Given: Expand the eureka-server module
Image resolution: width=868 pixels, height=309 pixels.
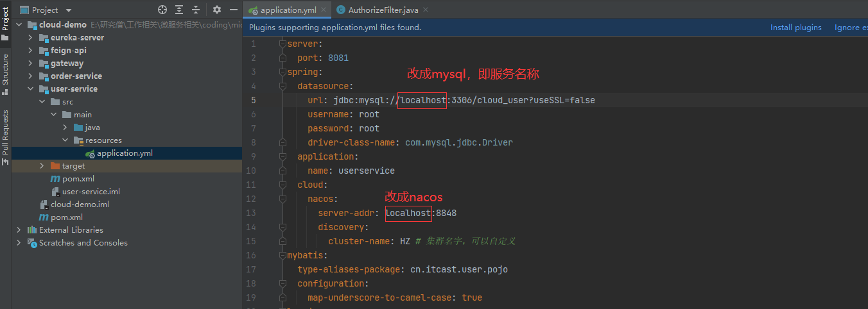Looking at the screenshot, I should 30,38.
